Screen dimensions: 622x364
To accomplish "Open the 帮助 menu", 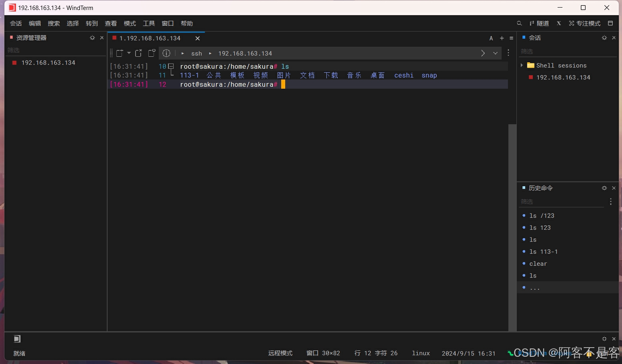I will pos(187,23).
